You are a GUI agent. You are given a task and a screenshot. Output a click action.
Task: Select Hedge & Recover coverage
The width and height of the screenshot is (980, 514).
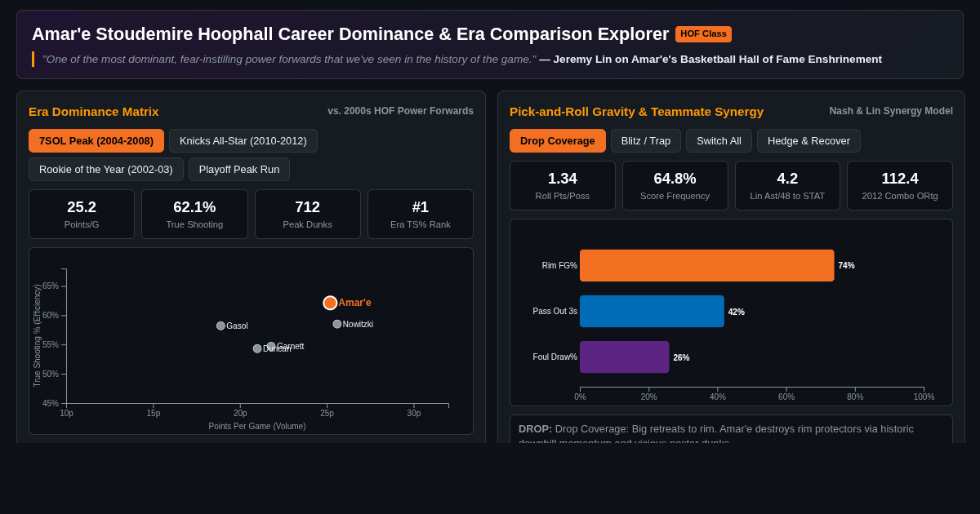coord(808,140)
